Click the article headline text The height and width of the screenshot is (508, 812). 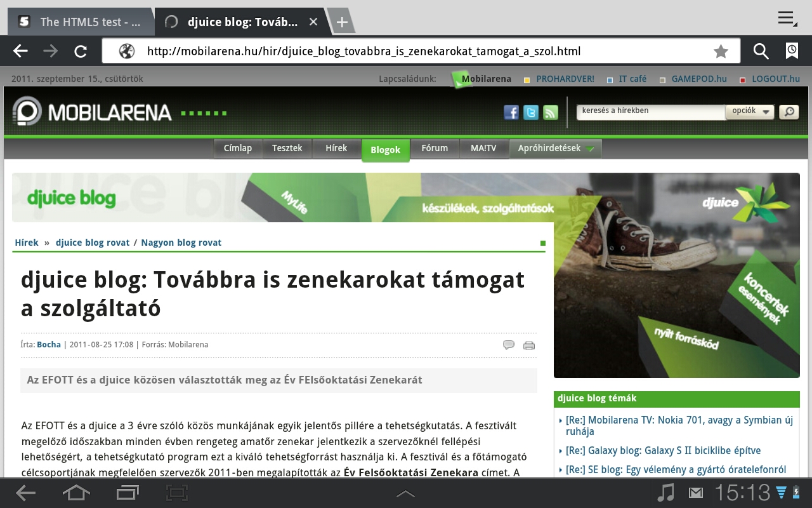pos(273,294)
